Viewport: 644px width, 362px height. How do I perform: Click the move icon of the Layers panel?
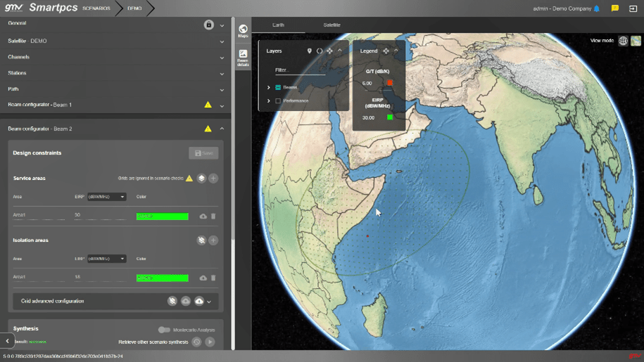(330, 51)
